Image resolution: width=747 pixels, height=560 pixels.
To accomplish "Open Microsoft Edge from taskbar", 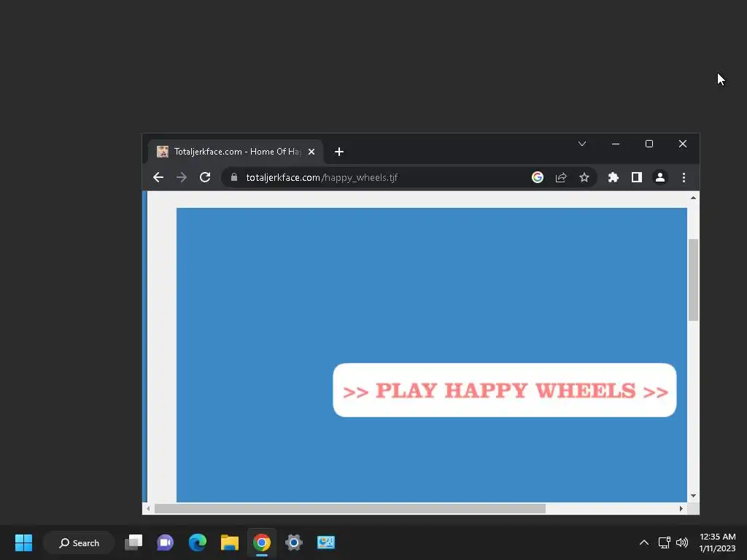I will click(197, 542).
